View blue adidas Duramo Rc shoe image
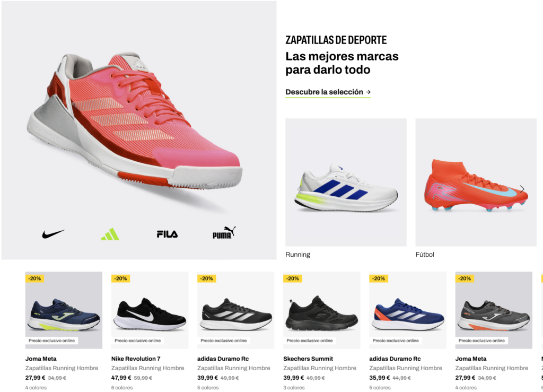 coord(408,310)
